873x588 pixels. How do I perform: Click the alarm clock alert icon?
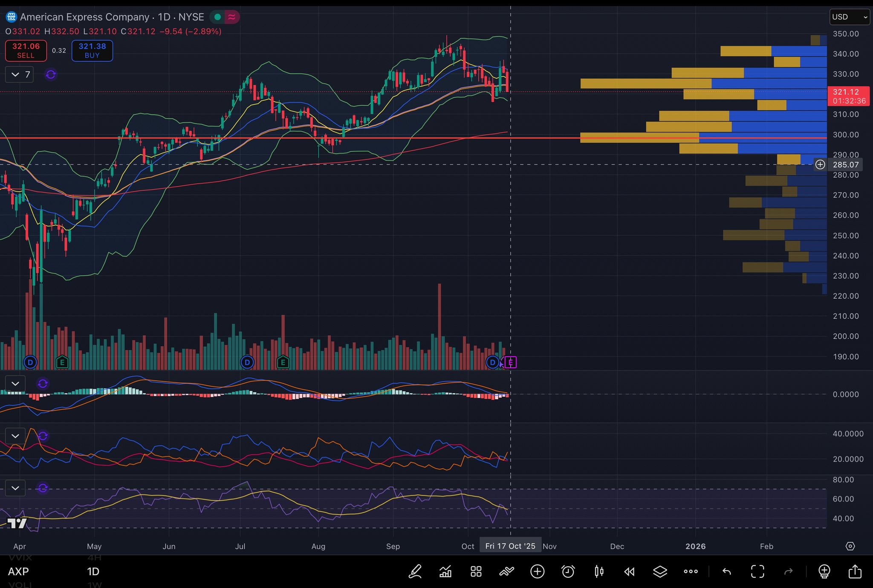click(x=568, y=571)
